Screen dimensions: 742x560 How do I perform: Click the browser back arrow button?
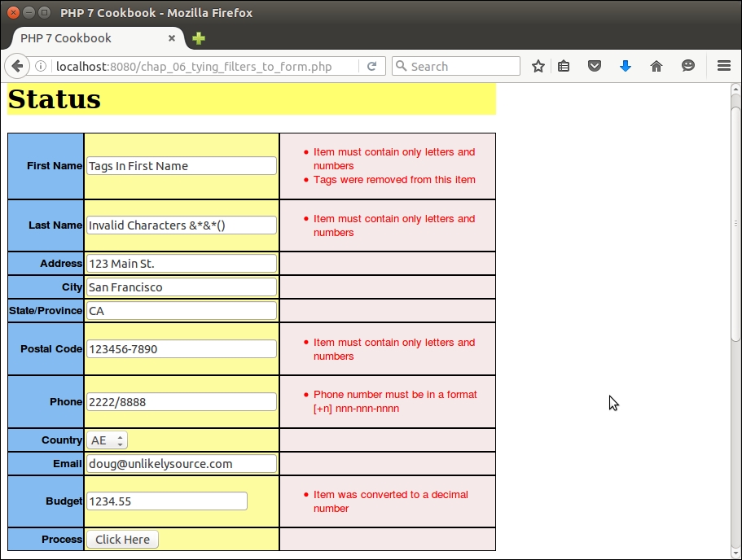(17, 67)
